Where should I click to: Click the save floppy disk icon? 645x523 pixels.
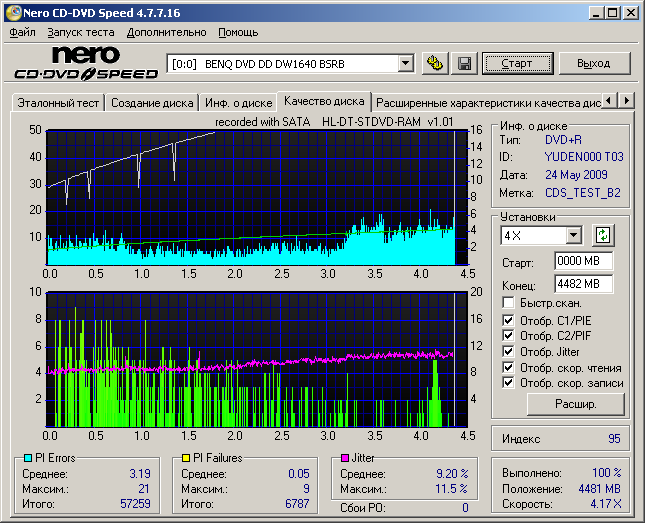[464, 64]
